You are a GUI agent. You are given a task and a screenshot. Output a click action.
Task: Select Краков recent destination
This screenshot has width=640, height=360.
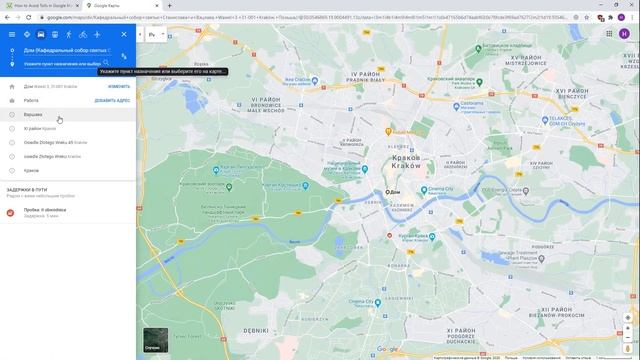tap(68, 171)
